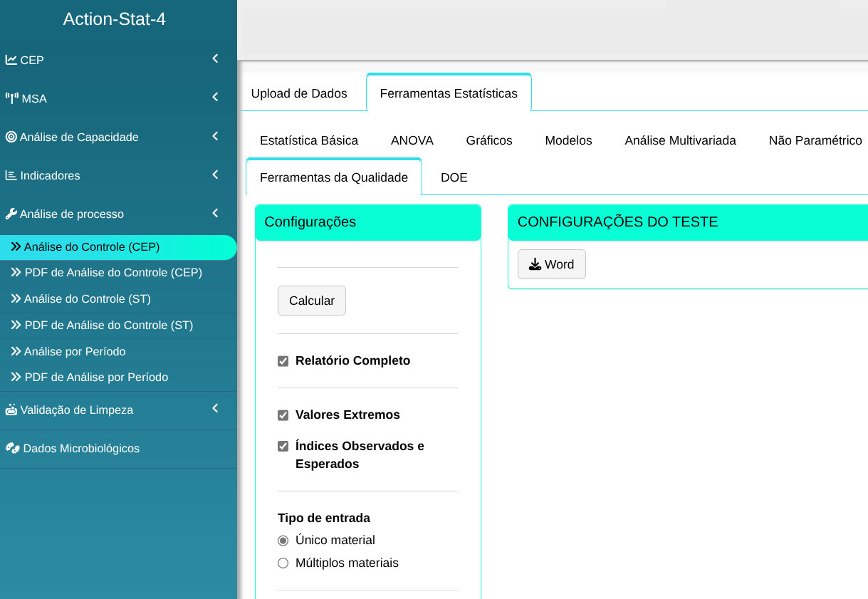
Task: Click the Word download icon
Action: point(535,264)
